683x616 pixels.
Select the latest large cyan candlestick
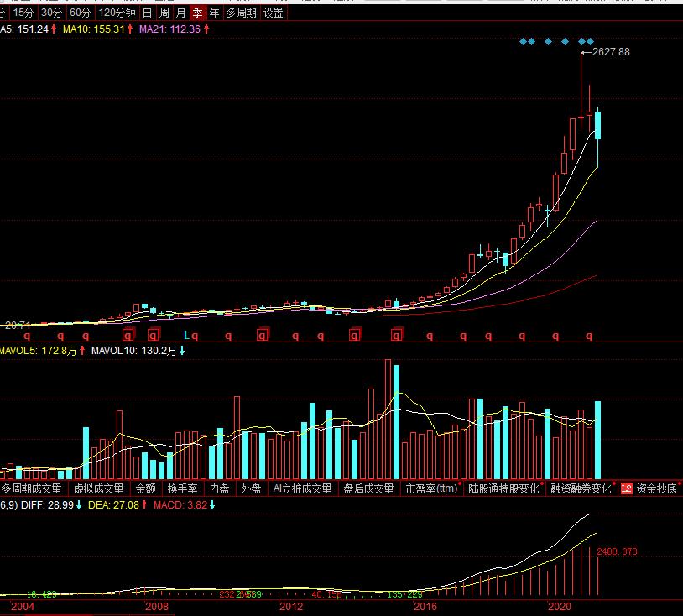(x=597, y=125)
